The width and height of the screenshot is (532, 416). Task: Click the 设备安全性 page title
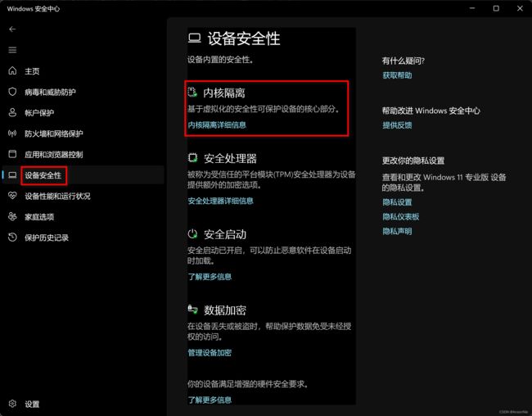(244, 38)
